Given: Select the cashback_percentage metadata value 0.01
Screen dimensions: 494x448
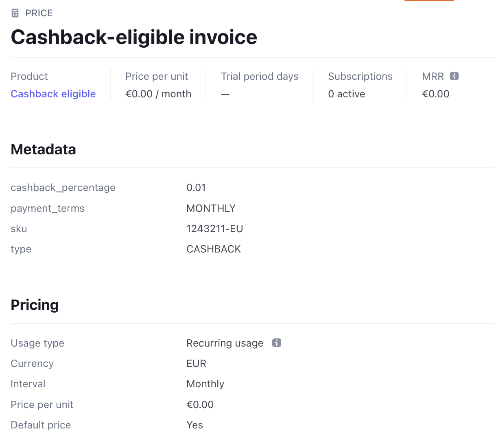Looking at the screenshot, I should tap(196, 187).
